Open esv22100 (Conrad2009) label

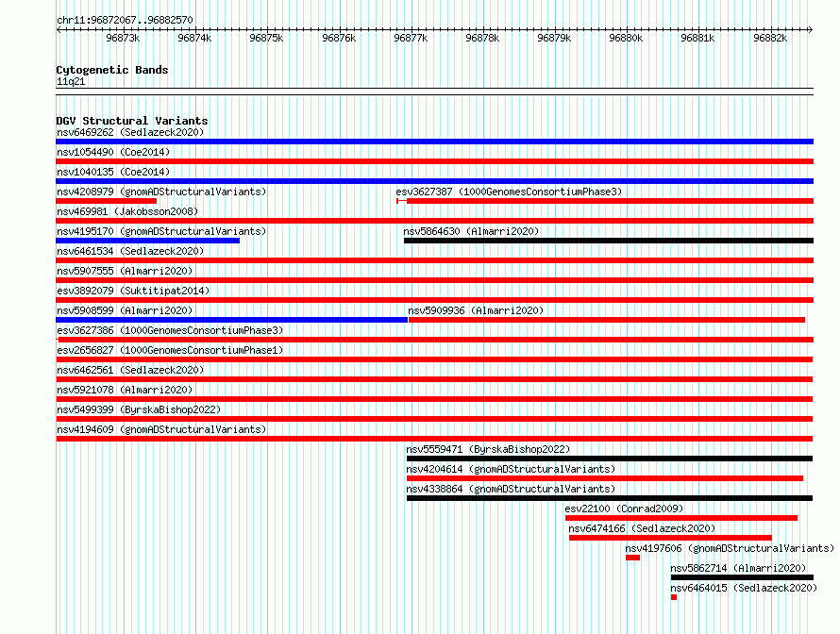pos(624,509)
